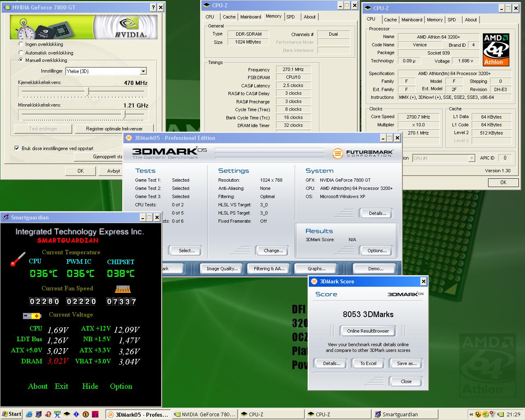The height and width of the screenshot is (420, 525).
Task: Click Options... under Results
Action: pyautogui.click(x=377, y=251)
